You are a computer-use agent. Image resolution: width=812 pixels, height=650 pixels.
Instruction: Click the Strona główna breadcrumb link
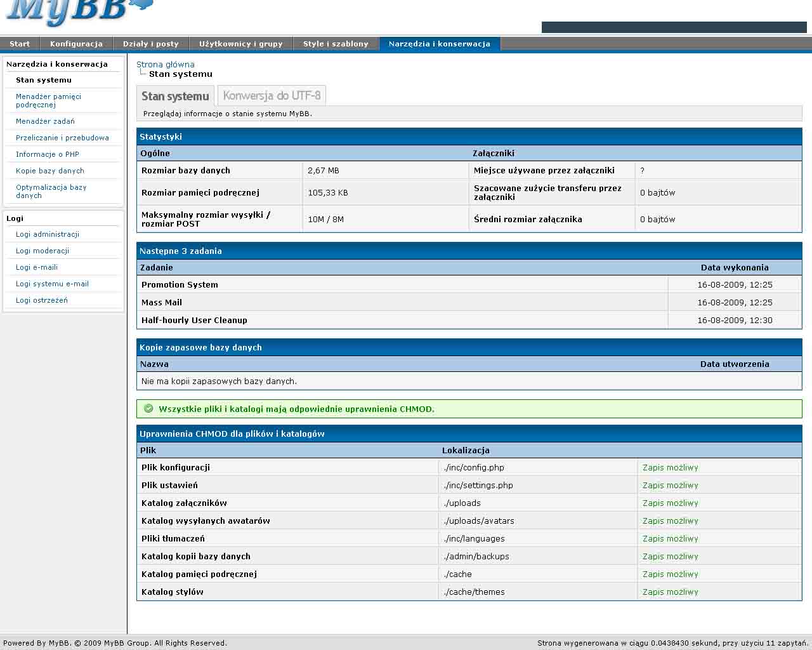(x=166, y=64)
